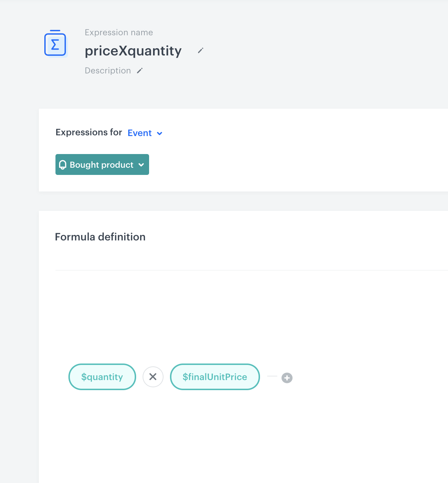Click the Description placeholder text
This screenshot has width=448, height=483.
(108, 71)
